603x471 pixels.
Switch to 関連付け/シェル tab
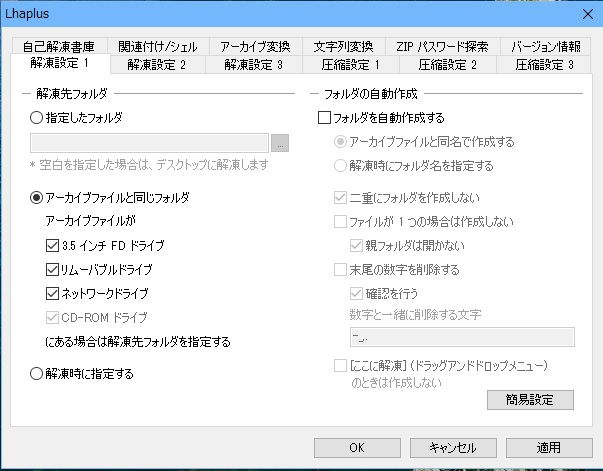158,47
